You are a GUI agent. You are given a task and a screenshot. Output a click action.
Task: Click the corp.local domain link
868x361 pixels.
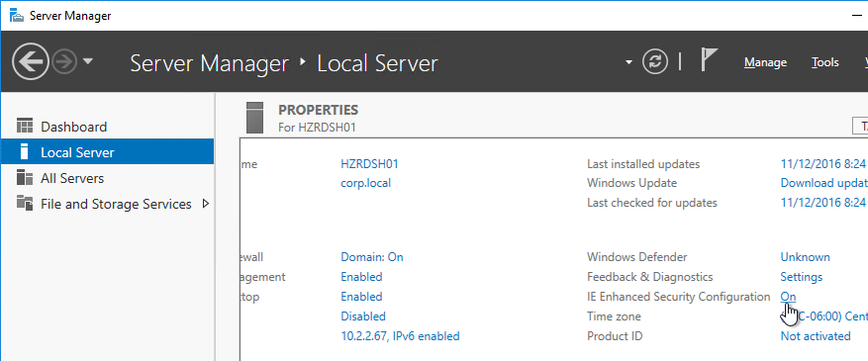[x=365, y=183]
